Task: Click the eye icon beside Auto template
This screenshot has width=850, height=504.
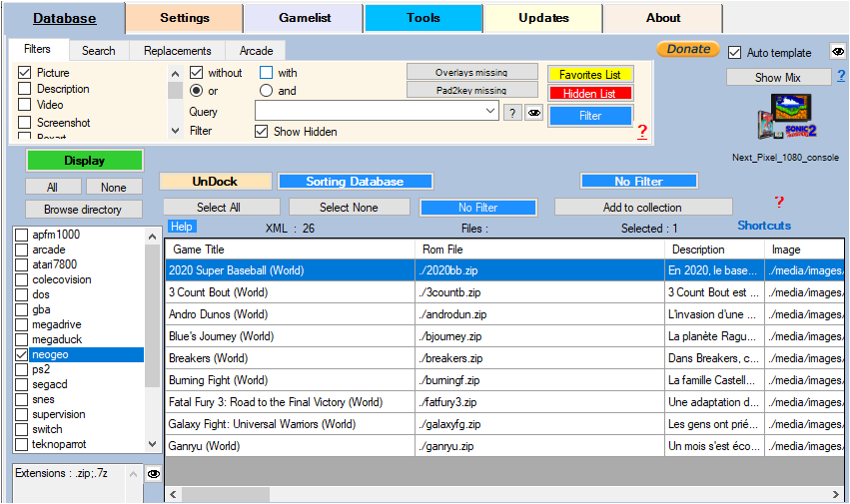Action: tap(837, 53)
